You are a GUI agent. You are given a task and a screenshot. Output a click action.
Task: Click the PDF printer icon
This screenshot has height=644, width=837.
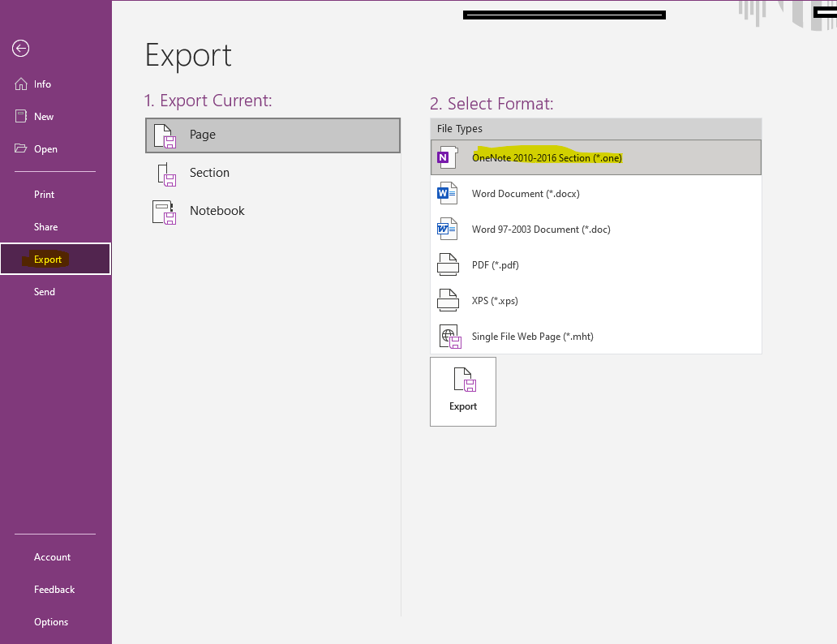448,265
